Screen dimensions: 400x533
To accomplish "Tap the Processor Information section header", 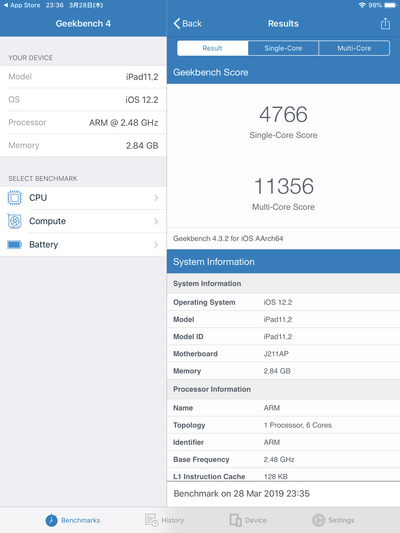I will [x=283, y=390].
